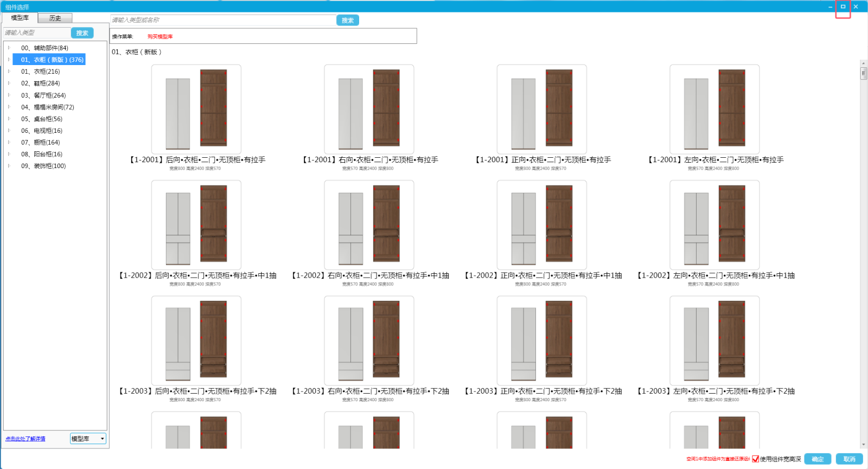
Task: Focus the 请输入类型或名称 search field
Action: pyautogui.click(x=223, y=20)
